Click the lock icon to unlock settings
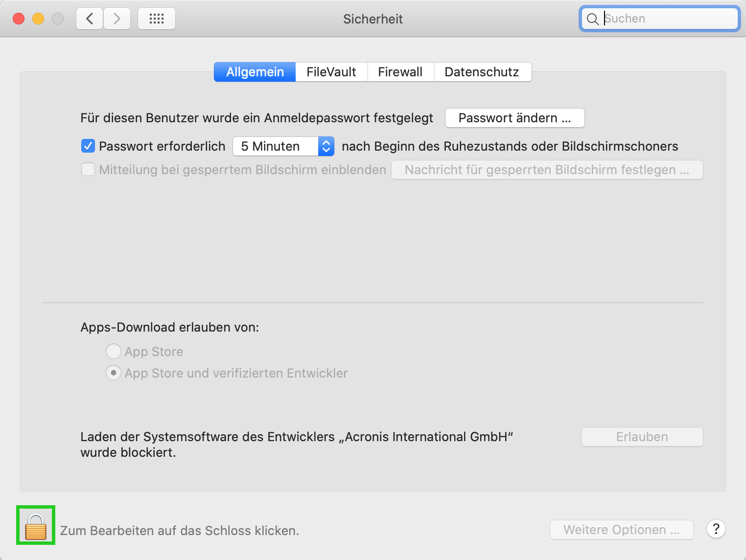Viewport: 746px width, 560px height. pos(36,526)
